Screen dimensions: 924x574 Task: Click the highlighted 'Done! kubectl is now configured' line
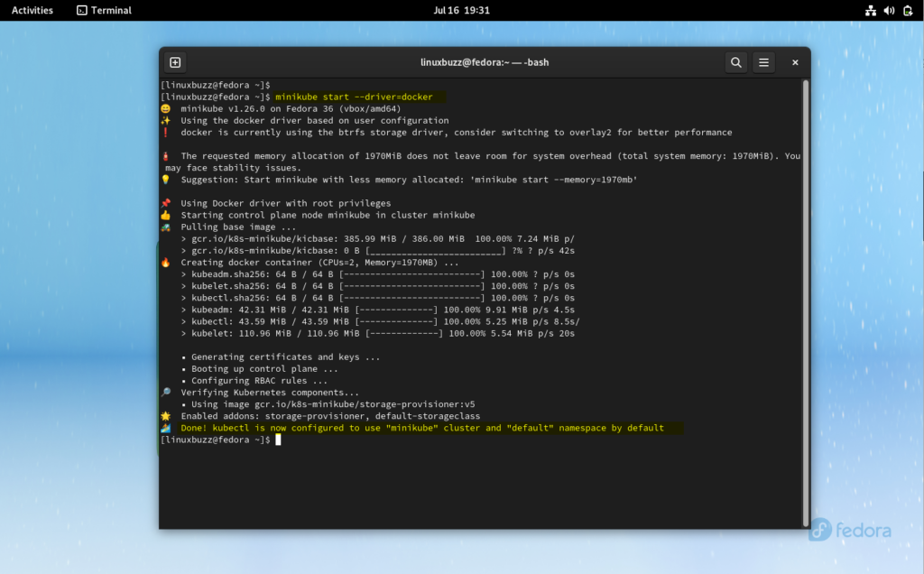[422, 428]
